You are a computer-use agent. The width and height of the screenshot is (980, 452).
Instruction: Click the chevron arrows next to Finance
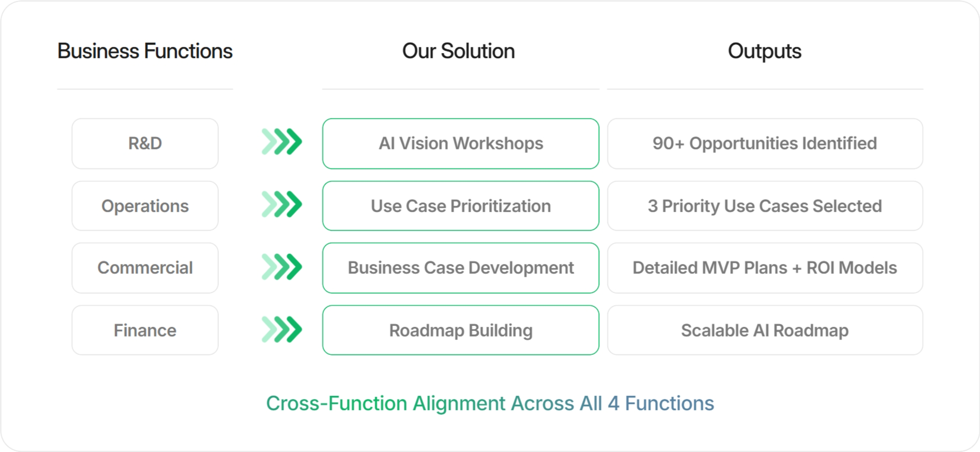pyautogui.click(x=282, y=329)
